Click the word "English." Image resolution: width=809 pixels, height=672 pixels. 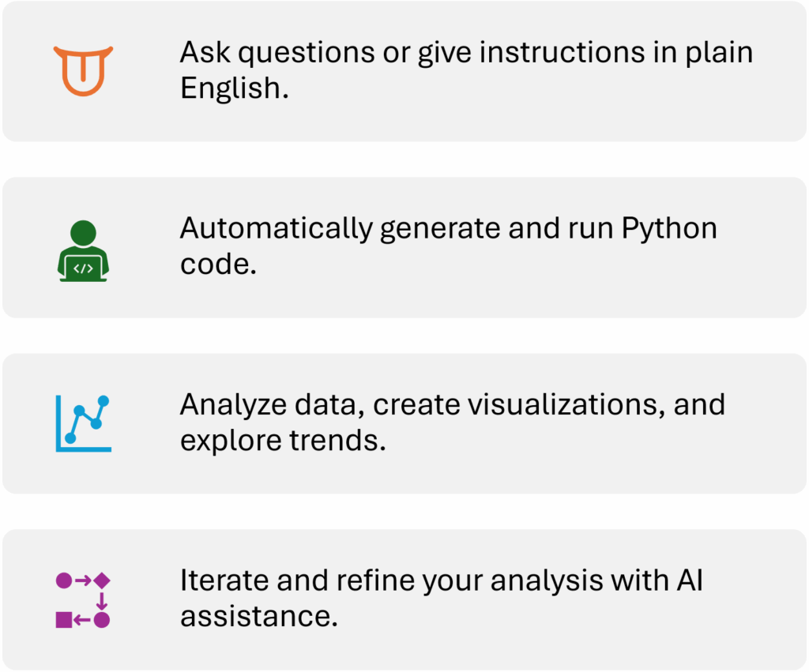click(234, 88)
